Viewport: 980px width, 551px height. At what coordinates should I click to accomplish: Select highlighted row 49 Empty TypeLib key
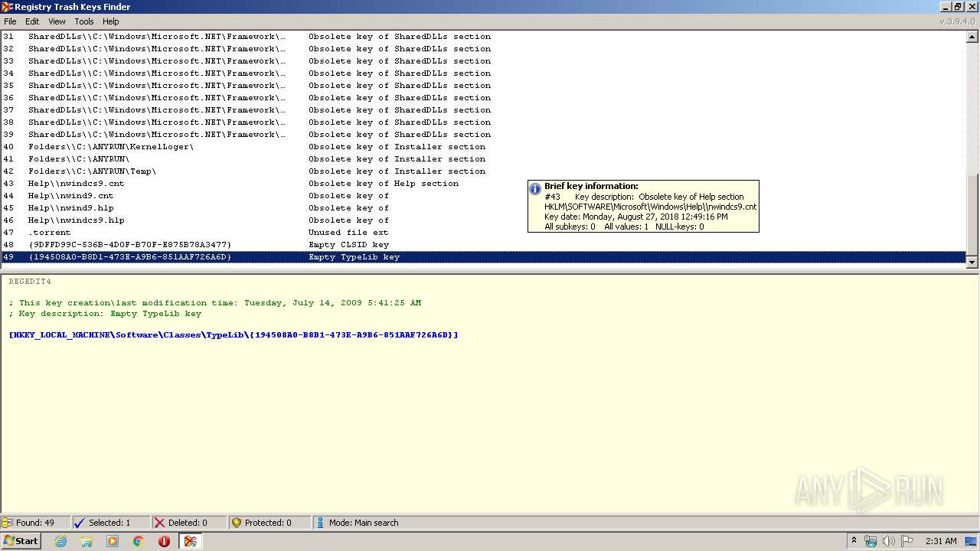pyautogui.click(x=484, y=257)
